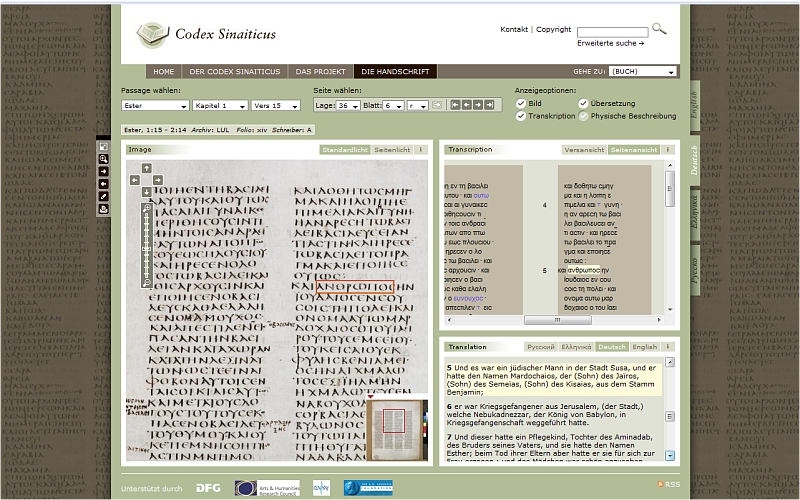This screenshot has width=800, height=500.
Task: Zoom in on the manuscript image
Action: tap(146, 208)
